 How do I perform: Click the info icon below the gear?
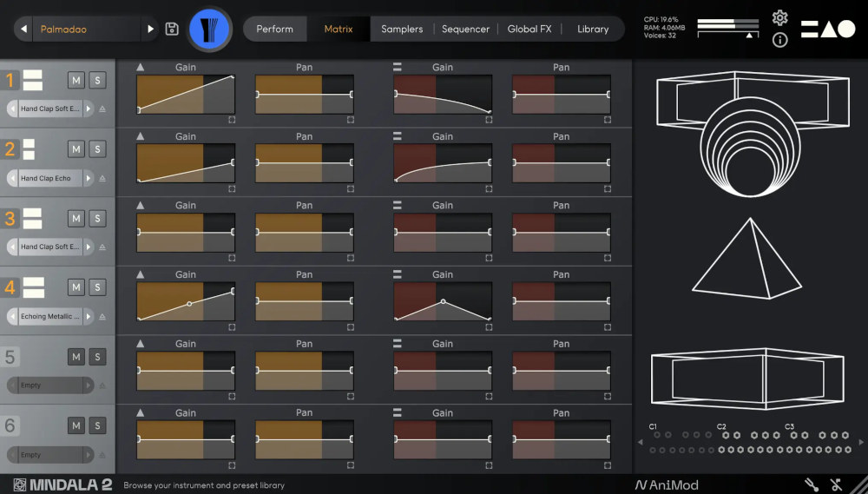(779, 40)
